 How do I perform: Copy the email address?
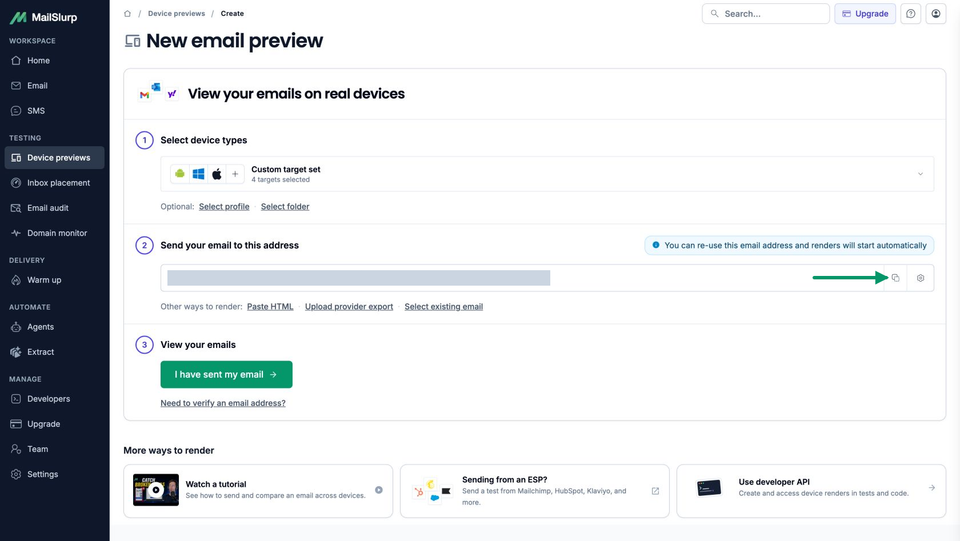point(895,278)
